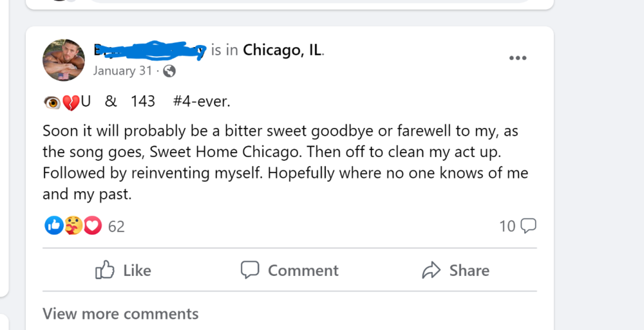Show who reacted via the 62 count
This screenshot has width=644, height=330.
tap(117, 226)
